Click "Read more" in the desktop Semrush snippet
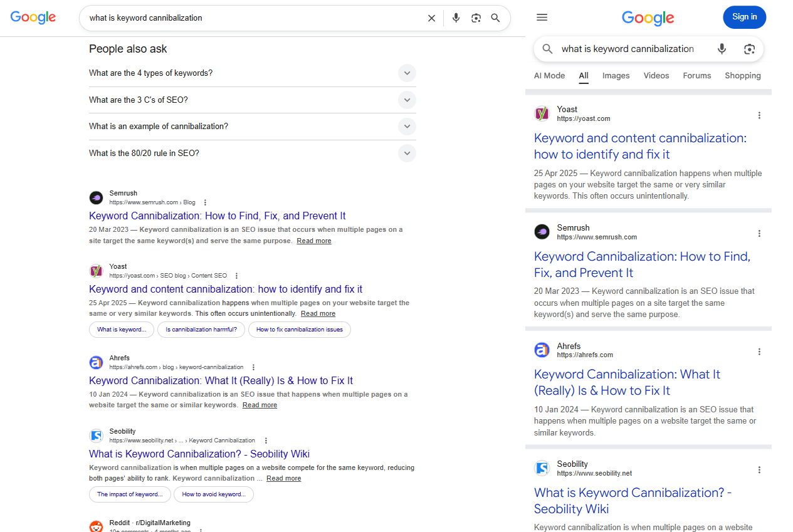This screenshot has width=793, height=532. 314,241
